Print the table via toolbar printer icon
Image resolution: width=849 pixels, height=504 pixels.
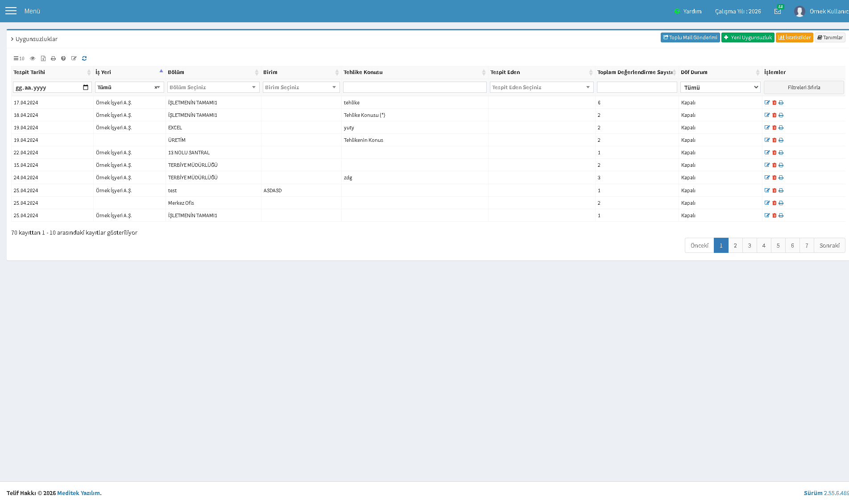[x=54, y=58]
